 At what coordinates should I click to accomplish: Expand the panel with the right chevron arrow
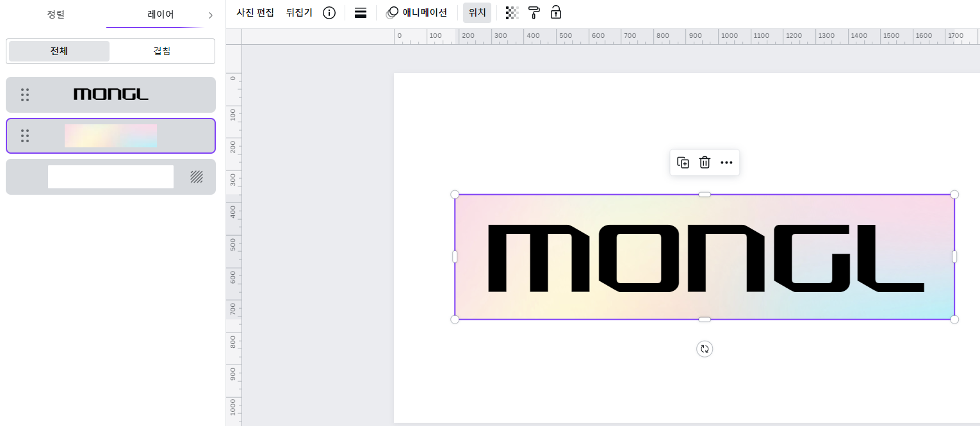tap(211, 15)
